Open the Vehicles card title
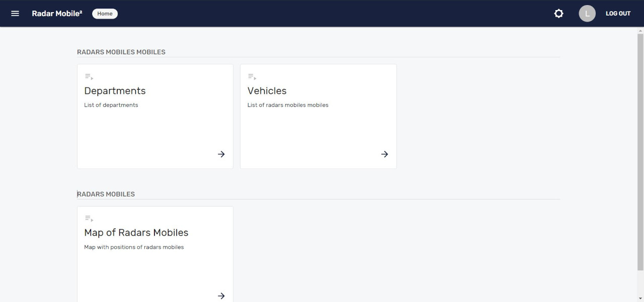The image size is (644, 302). (x=267, y=91)
